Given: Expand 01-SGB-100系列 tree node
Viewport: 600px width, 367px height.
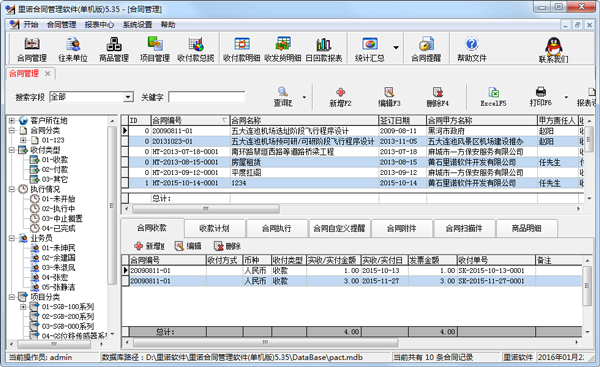Looking at the screenshot, I should [x=23, y=307].
